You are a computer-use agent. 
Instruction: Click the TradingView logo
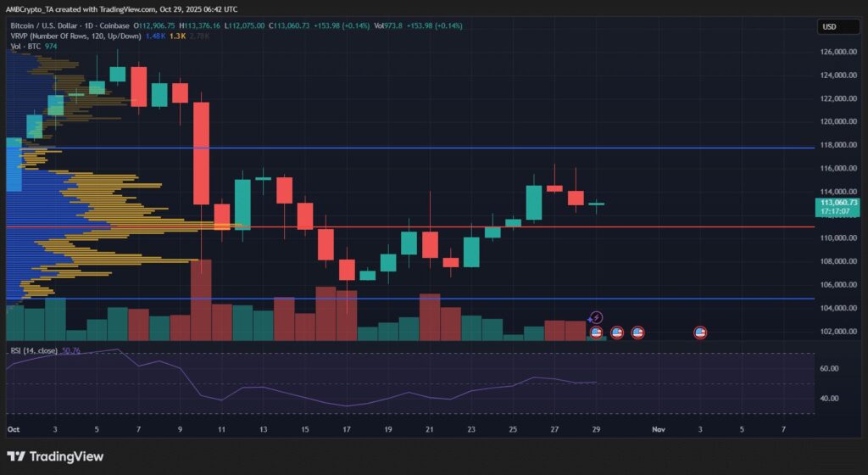pyautogui.click(x=56, y=456)
